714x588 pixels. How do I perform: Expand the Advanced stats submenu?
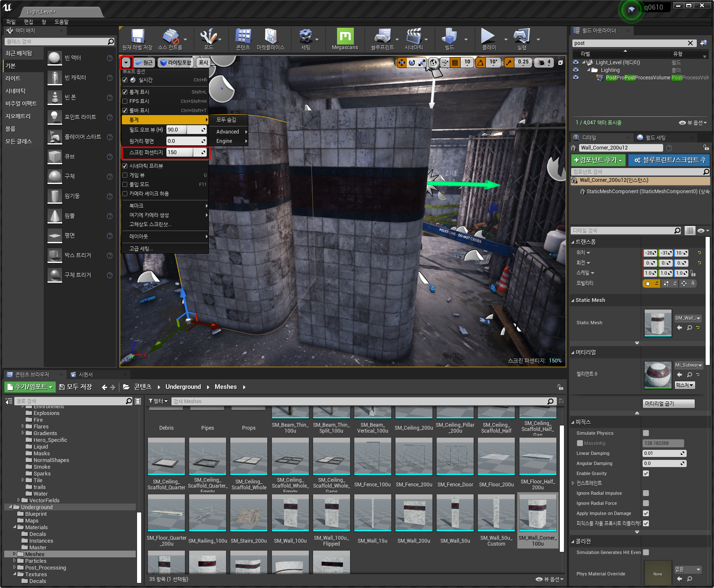[228, 132]
